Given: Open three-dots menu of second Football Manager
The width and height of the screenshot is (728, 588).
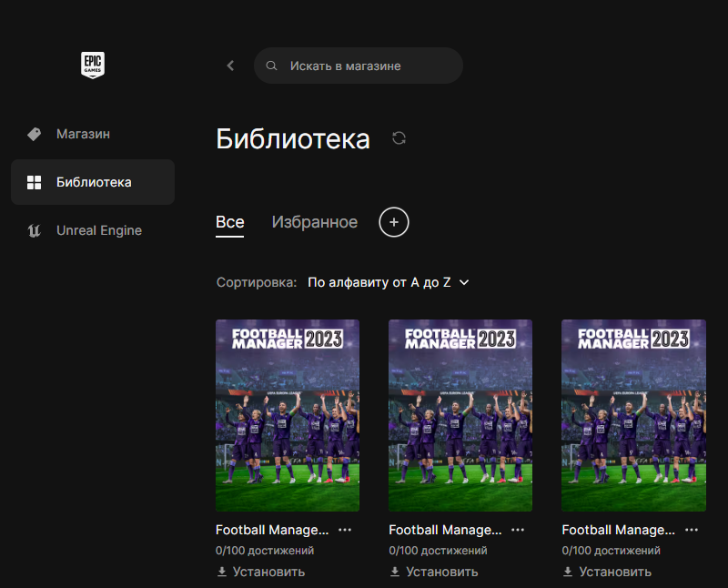Looking at the screenshot, I should tap(518, 529).
